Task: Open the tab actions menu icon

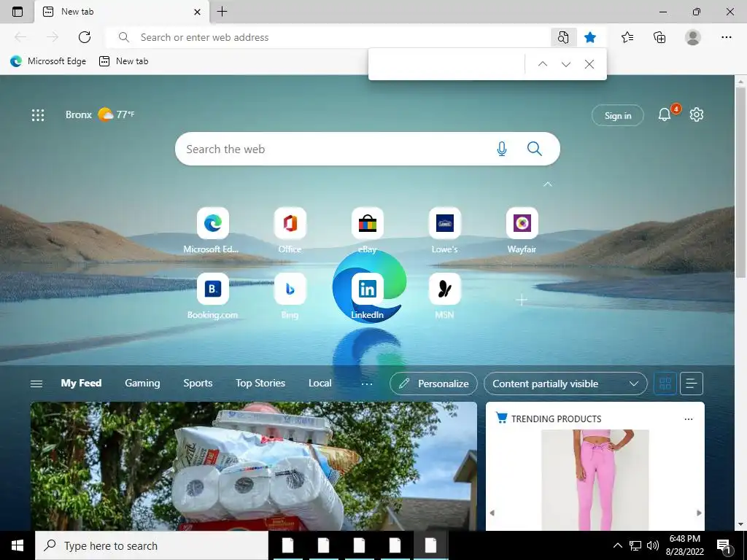Action: click(18, 12)
